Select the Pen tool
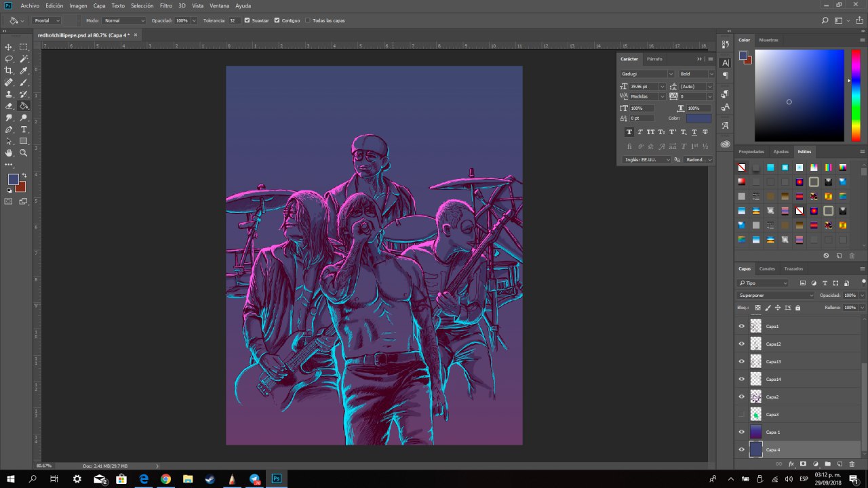 point(9,129)
